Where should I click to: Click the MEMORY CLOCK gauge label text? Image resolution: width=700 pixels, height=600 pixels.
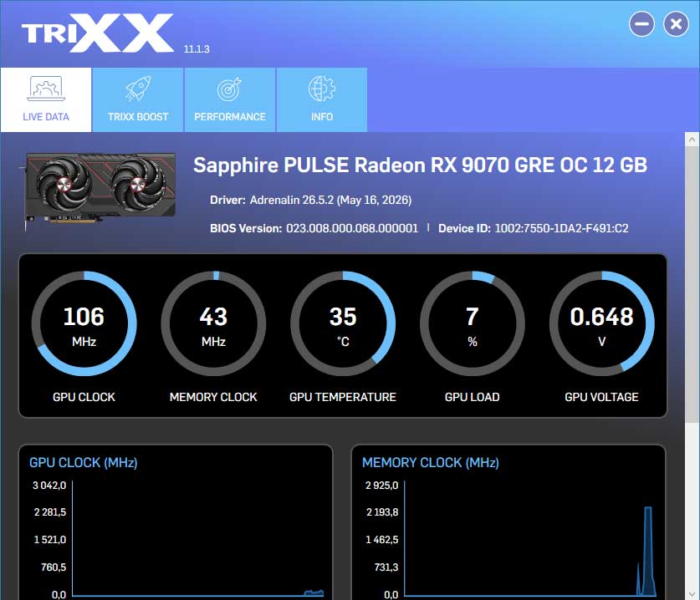point(213,397)
